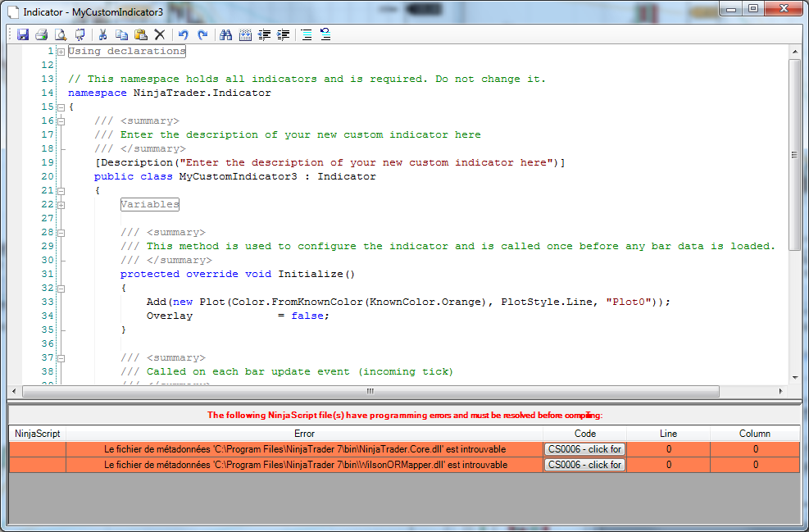This screenshot has height=532, width=809.
Task: Place cursor on 'Overlay = false;' line
Action: click(238, 316)
